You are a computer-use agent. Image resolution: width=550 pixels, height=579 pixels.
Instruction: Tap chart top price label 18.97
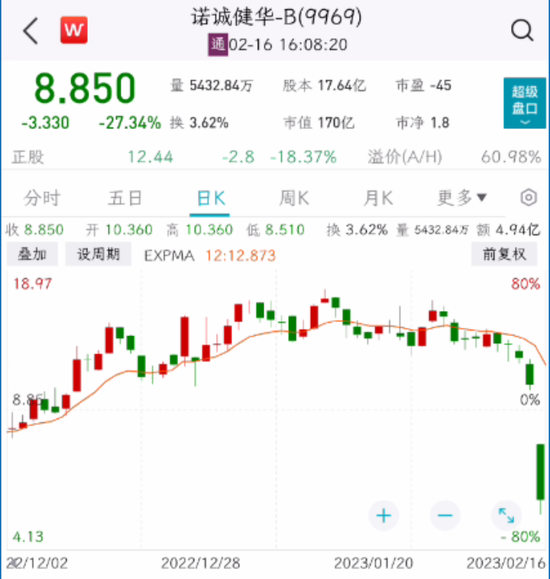pos(33,284)
